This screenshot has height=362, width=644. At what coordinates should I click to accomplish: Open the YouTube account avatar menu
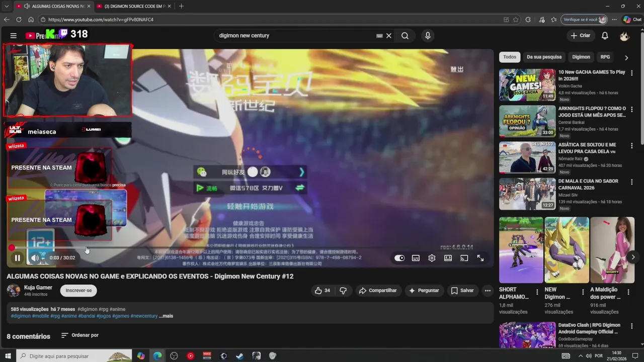tap(624, 36)
